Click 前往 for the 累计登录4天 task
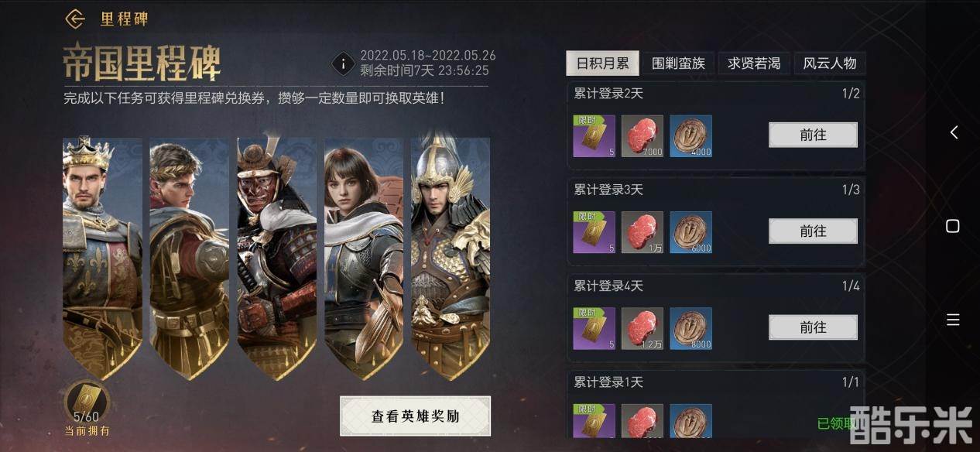Image resolution: width=980 pixels, height=452 pixels. coord(813,327)
